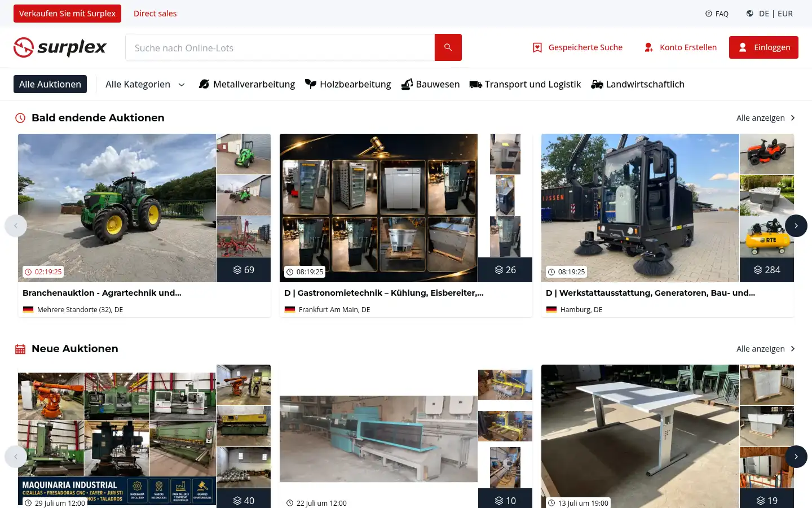Click the Surplex logo
The height and width of the screenshot is (508, 812).
click(60, 47)
